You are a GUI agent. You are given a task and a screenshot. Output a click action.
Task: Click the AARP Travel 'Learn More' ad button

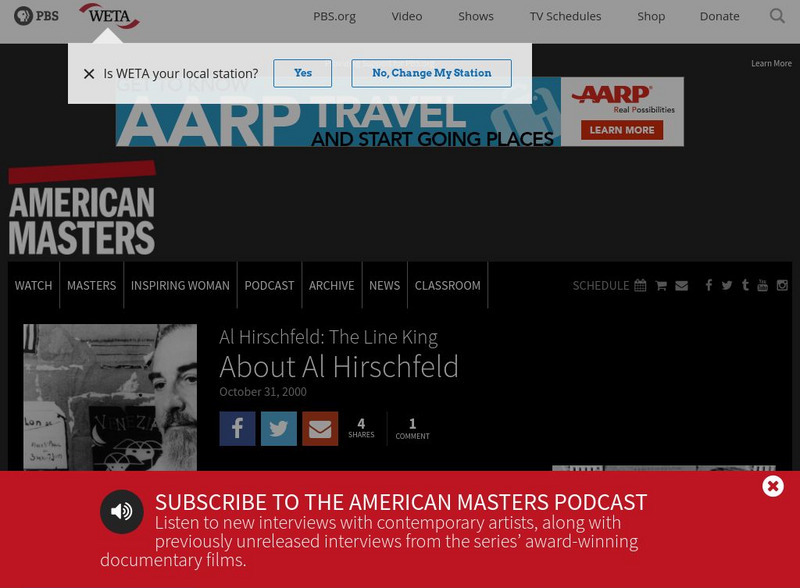(x=621, y=130)
